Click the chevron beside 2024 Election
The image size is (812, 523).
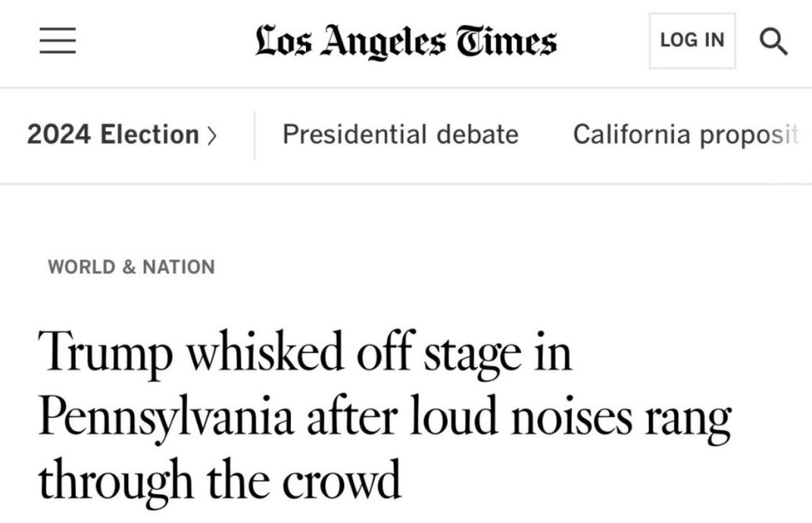point(211,136)
